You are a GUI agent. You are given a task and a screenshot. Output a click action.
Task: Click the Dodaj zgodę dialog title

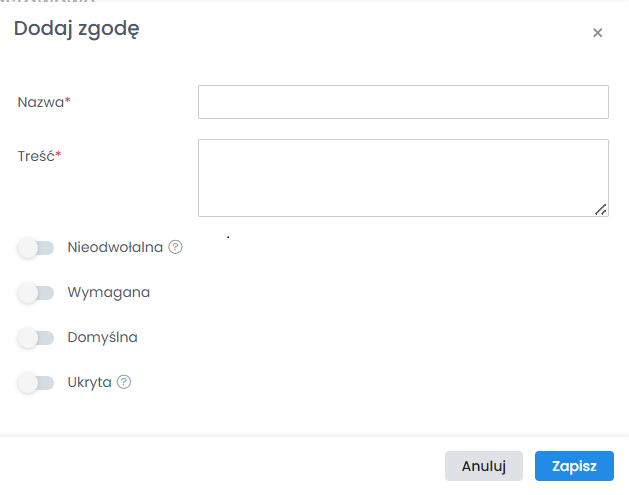76,29
